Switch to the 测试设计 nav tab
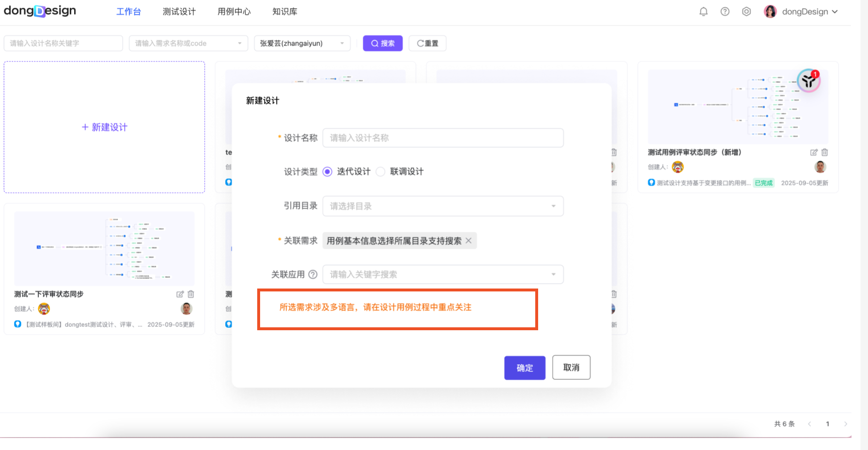The image size is (868, 450). [179, 12]
